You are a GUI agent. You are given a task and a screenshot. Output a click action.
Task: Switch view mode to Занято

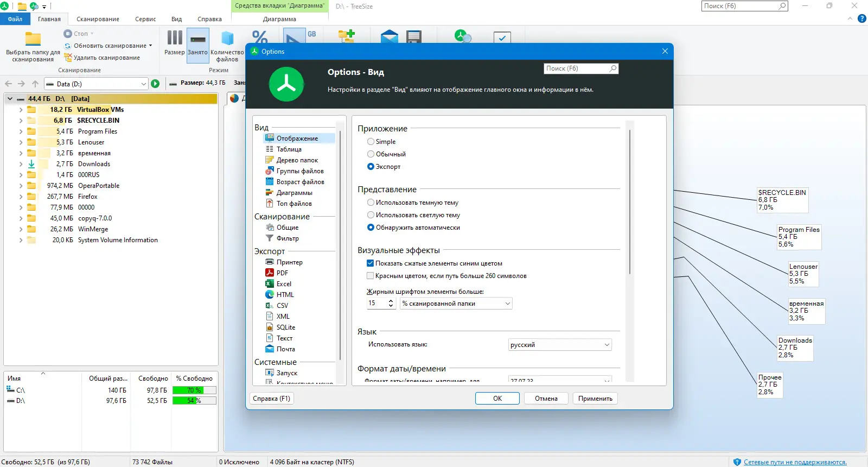coord(197,45)
